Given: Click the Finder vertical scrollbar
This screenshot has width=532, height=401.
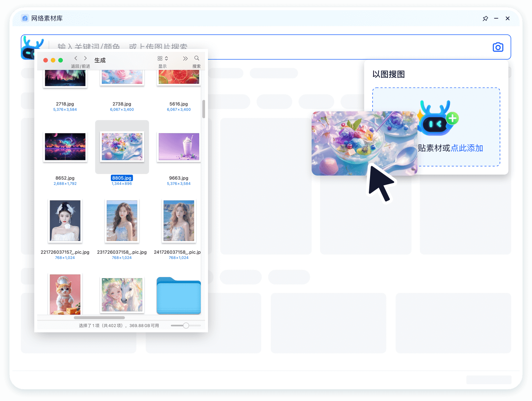Looking at the screenshot, I should (x=204, y=109).
